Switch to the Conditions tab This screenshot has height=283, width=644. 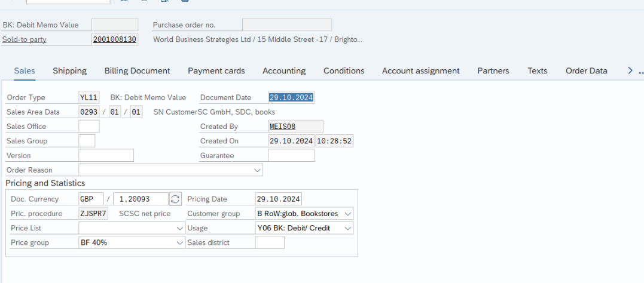click(344, 70)
